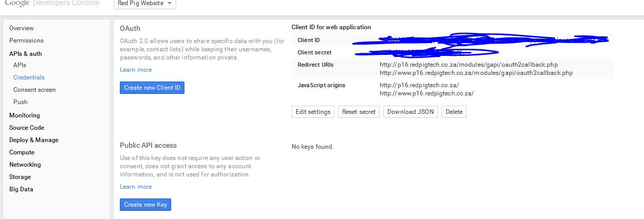This screenshot has width=644, height=219.
Task: Go to Permissions in the sidebar
Action: point(26,41)
